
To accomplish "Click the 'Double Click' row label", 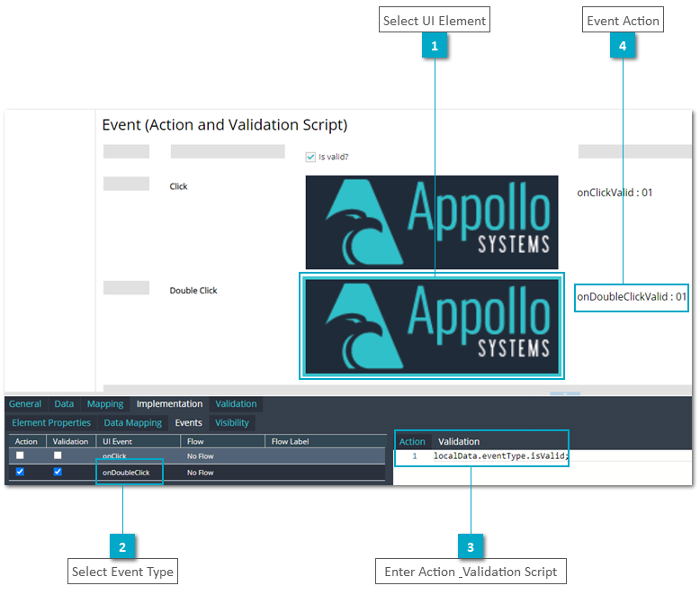I will (193, 291).
